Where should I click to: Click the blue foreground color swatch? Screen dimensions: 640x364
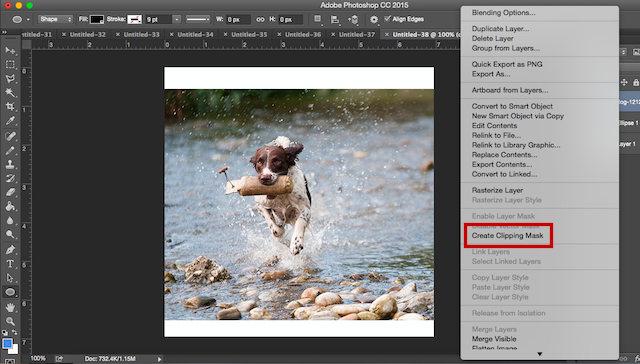point(7,344)
